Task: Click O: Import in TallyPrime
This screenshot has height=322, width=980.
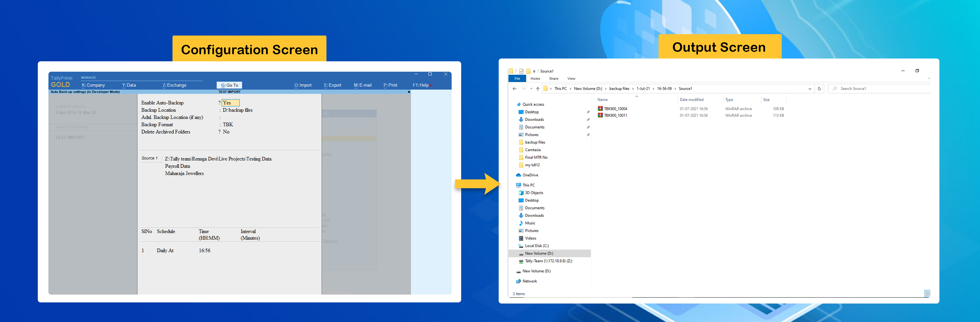Action: point(303,85)
